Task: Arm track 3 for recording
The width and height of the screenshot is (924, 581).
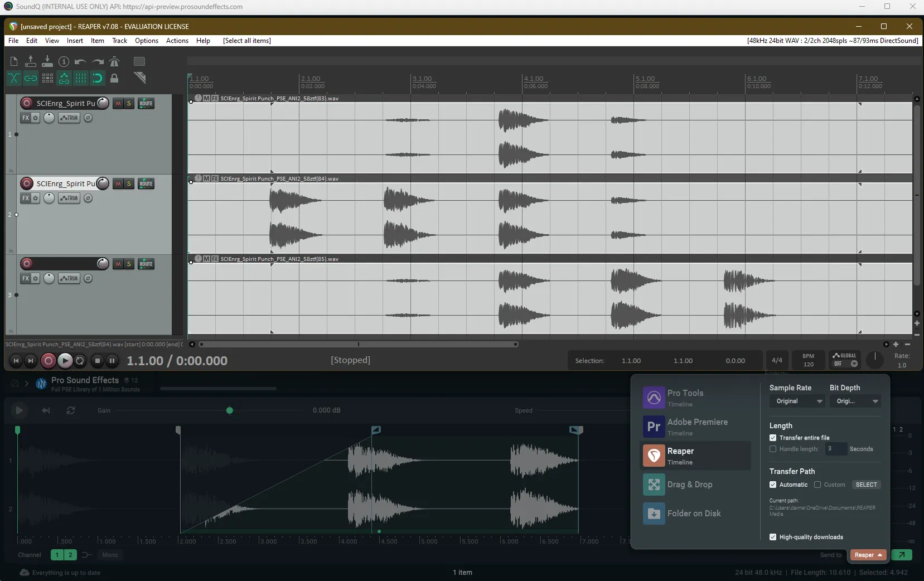Action: click(x=26, y=264)
